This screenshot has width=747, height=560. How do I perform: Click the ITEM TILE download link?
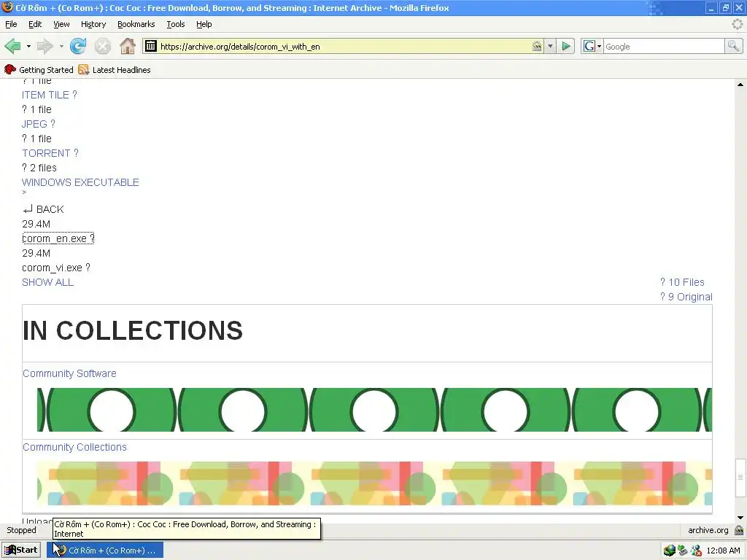[x=50, y=95]
